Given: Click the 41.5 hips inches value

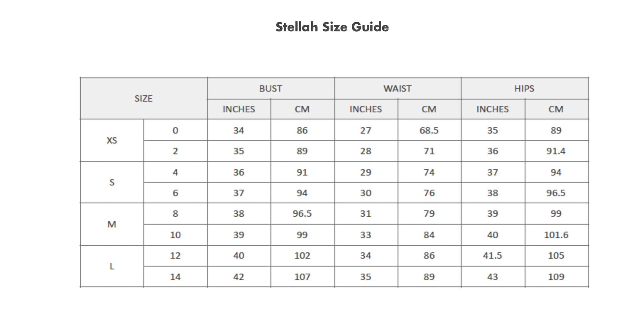Looking at the screenshot, I should (x=492, y=256).
